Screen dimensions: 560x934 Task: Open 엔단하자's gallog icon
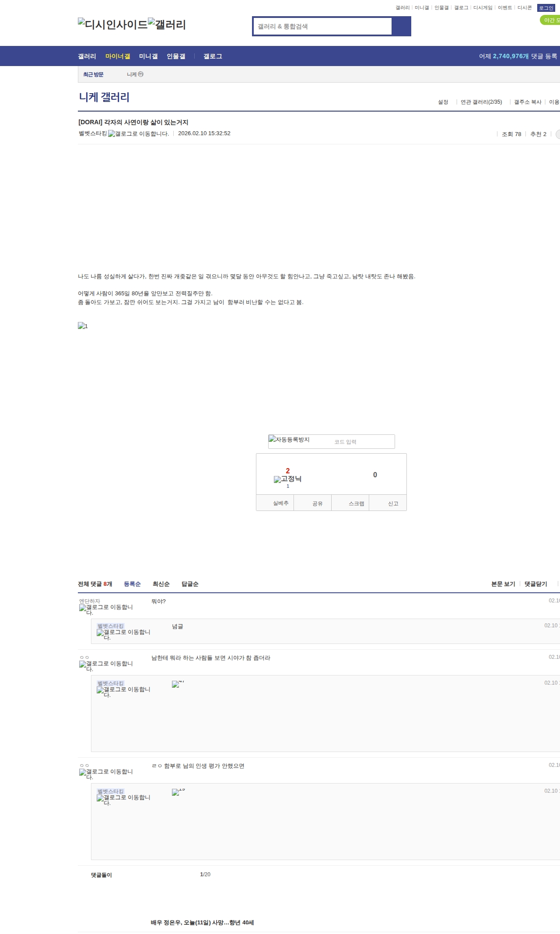pyautogui.click(x=106, y=609)
